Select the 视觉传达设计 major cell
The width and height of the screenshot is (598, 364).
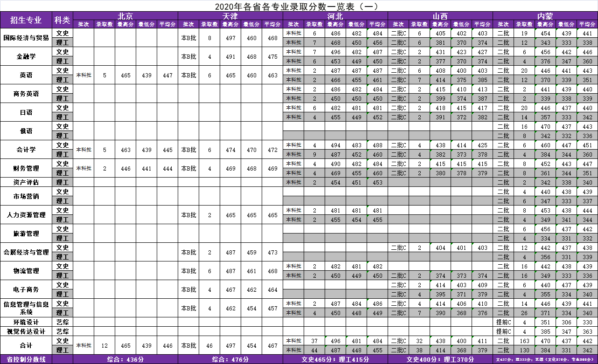(26, 331)
